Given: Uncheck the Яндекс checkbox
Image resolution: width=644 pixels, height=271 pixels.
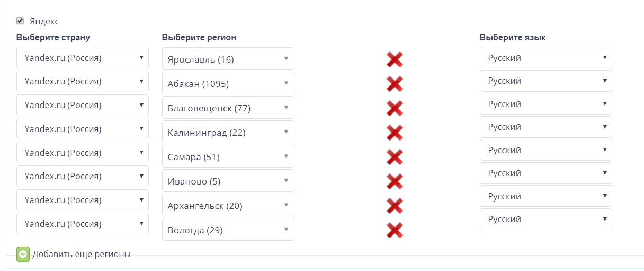Looking at the screenshot, I should click(20, 21).
